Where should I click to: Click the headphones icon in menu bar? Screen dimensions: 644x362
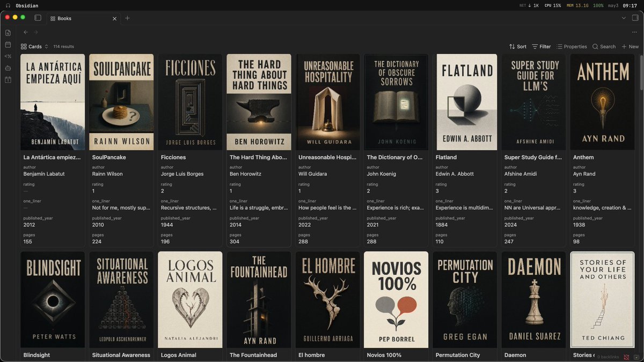point(8,5)
